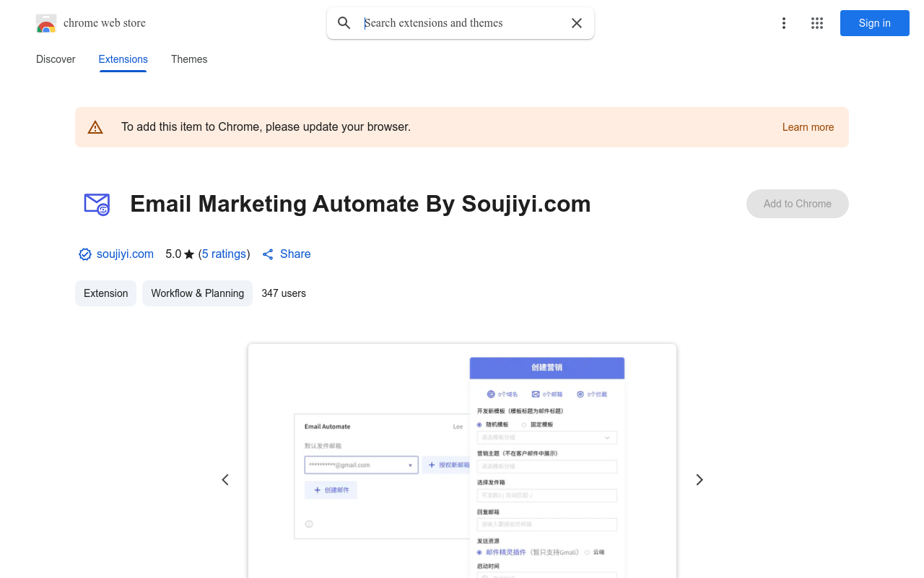Click the rating star icon
924x578 pixels.
189,254
